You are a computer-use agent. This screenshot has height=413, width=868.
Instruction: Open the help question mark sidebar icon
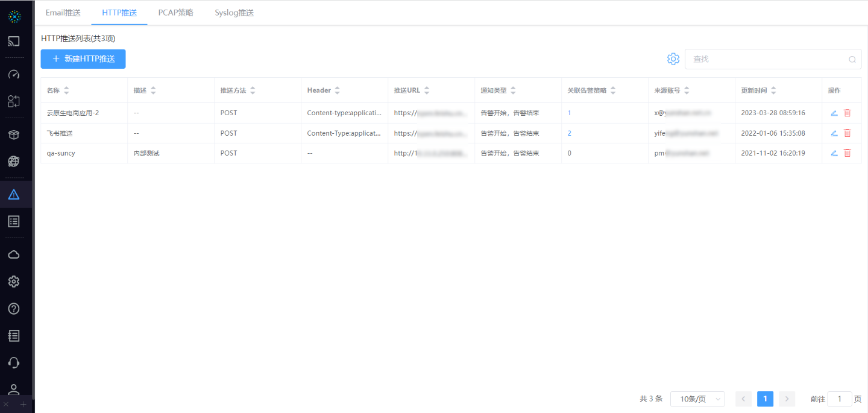point(14,309)
